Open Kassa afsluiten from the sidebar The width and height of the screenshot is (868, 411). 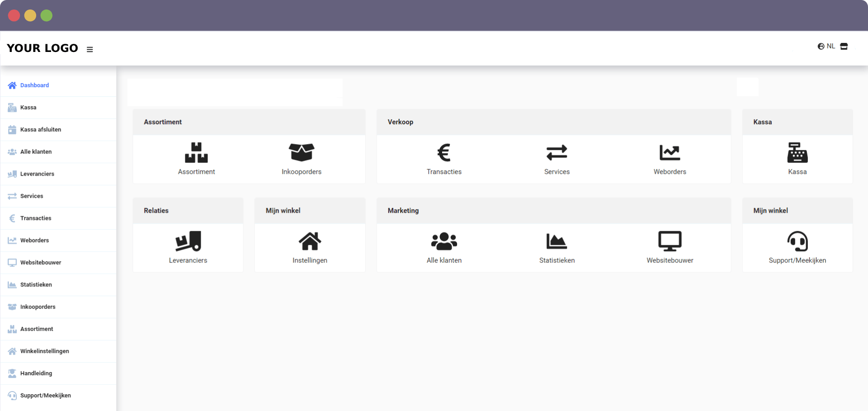[x=41, y=129]
